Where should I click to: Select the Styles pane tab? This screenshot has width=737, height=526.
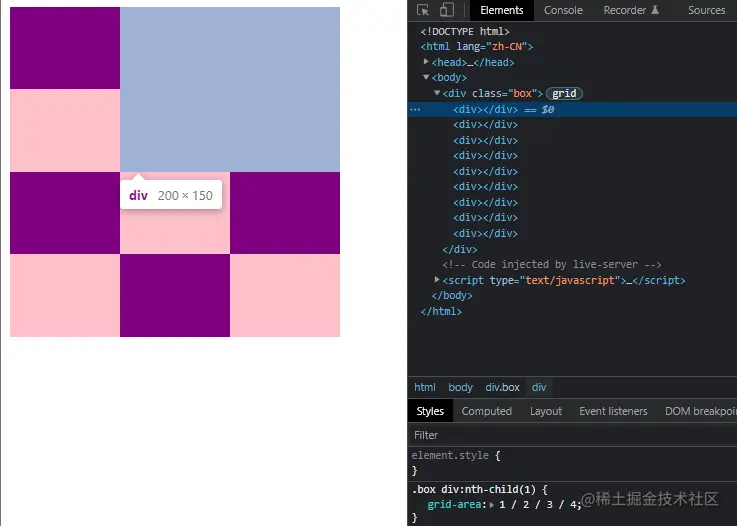tap(430, 411)
